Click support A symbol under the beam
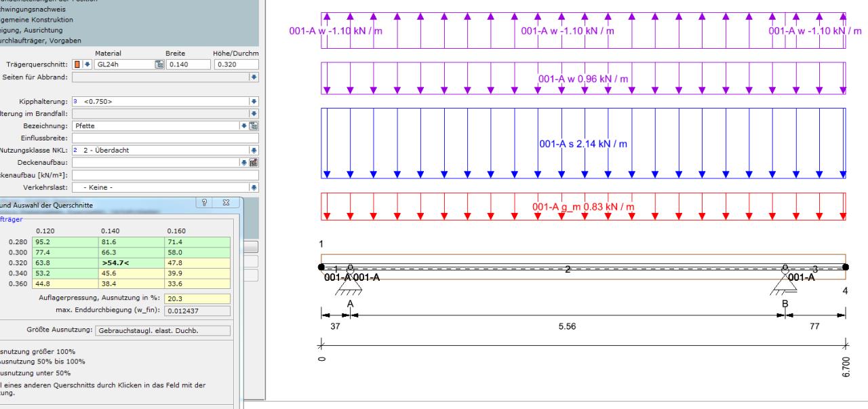The image size is (868, 409). 351,281
